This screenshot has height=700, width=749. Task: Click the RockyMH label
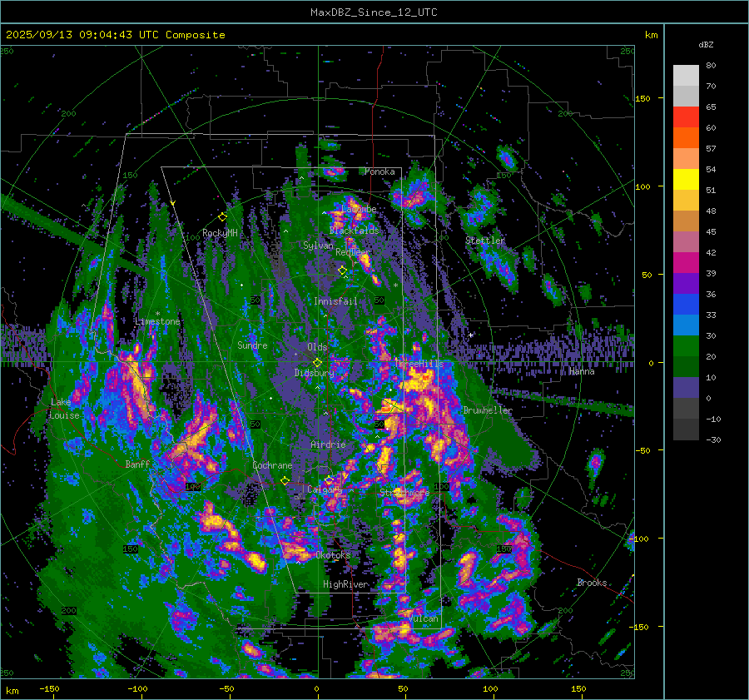point(220,233)
